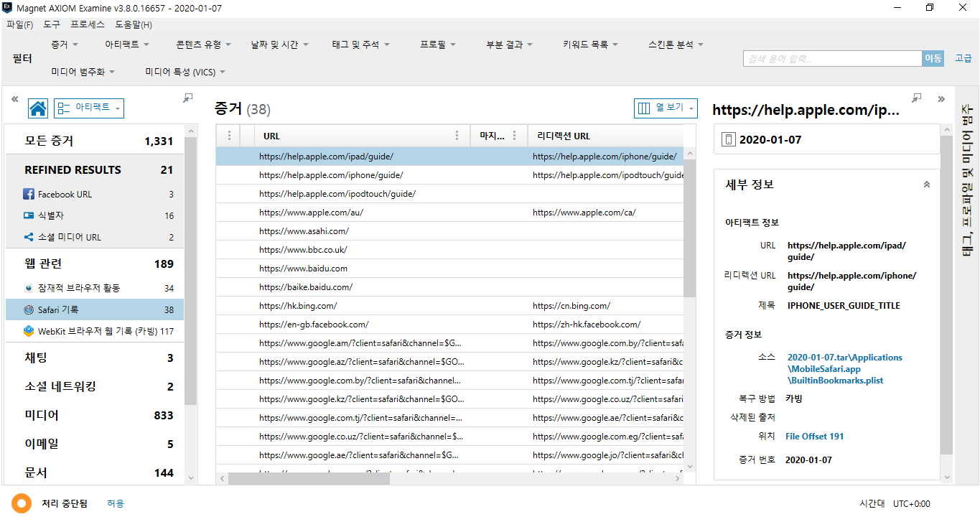Click the Safari 기록 compass icon
The image size is (980, 522).
29,309
